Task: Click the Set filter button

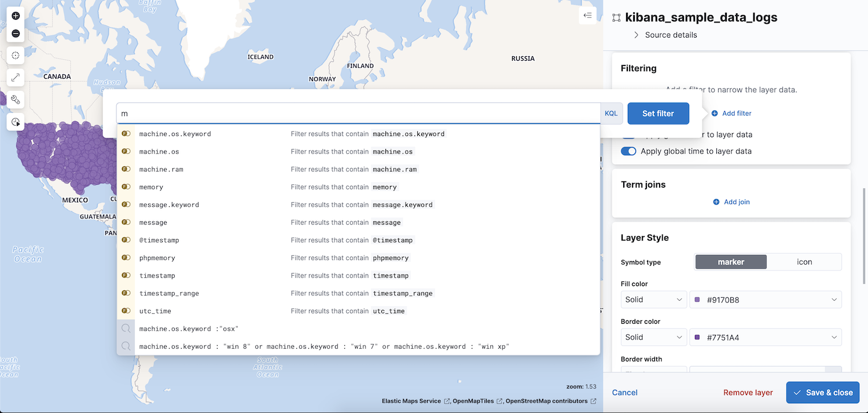Action: point(658,113)
